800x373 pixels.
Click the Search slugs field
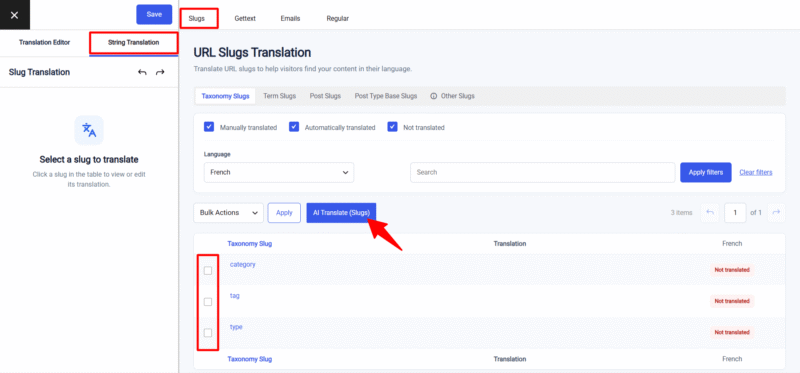point(542,172)
